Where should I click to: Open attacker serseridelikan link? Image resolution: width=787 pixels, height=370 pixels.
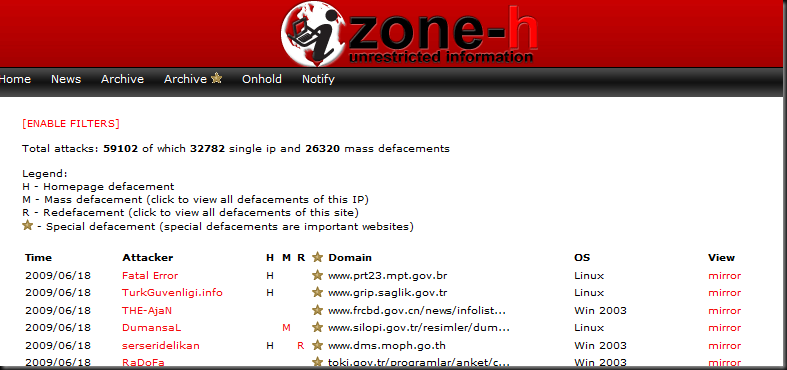tap(161, 346)
